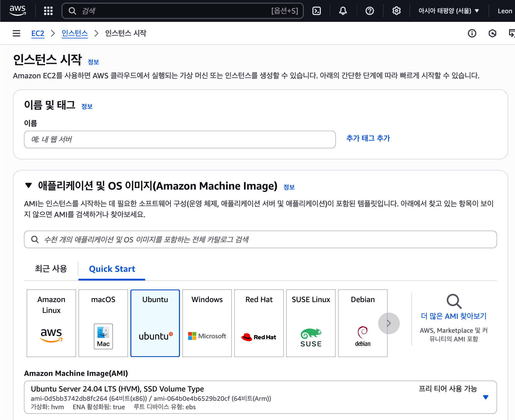515x420 pixels.
Task: Open the notifications bell
Action: point(343,11)
